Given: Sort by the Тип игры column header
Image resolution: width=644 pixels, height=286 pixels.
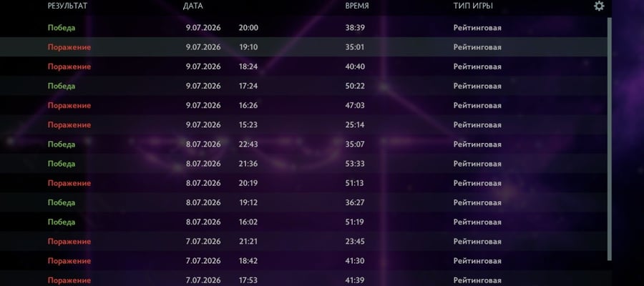Looking at the screenshot, I should point(473,6).
